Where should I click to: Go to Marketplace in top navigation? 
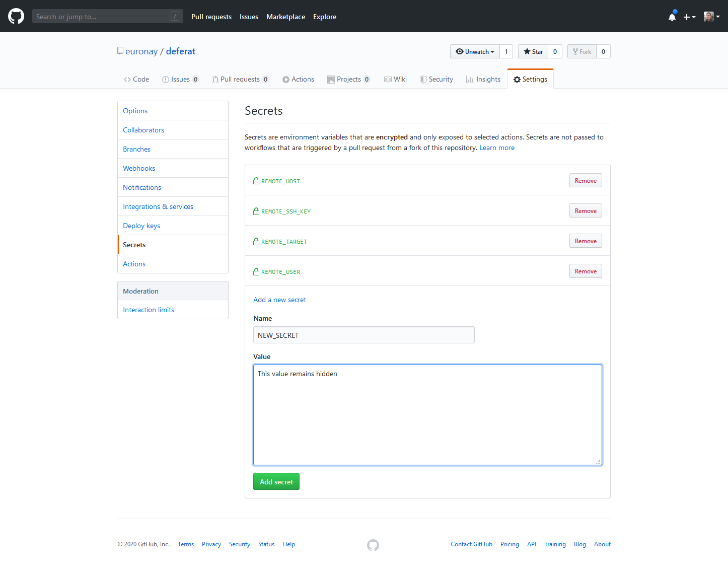click(x=285, y=17)
